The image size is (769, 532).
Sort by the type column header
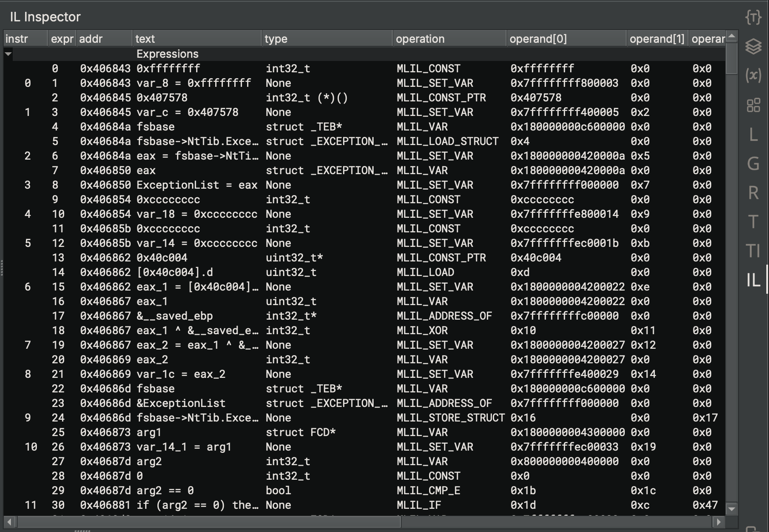327,39
